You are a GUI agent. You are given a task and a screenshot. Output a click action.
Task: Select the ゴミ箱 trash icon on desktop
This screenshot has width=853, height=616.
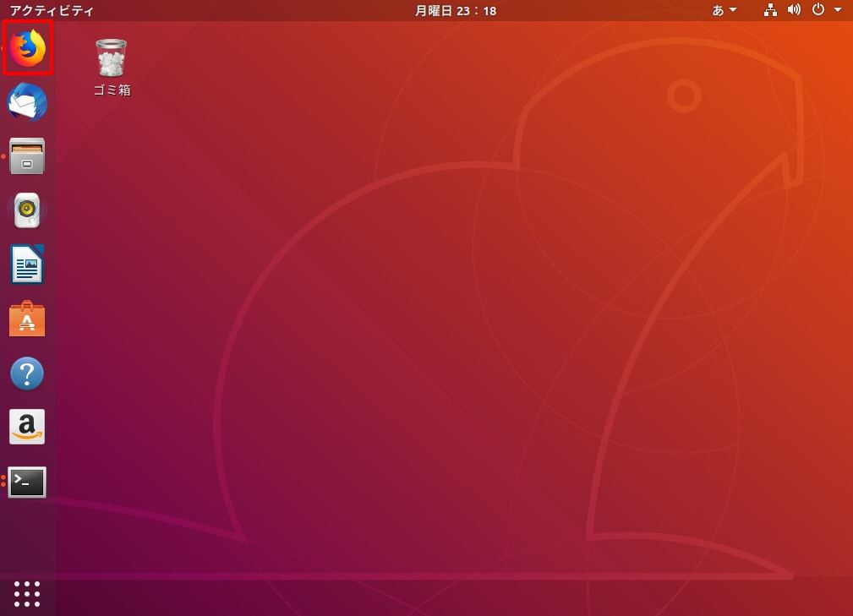tap(112, 68)
